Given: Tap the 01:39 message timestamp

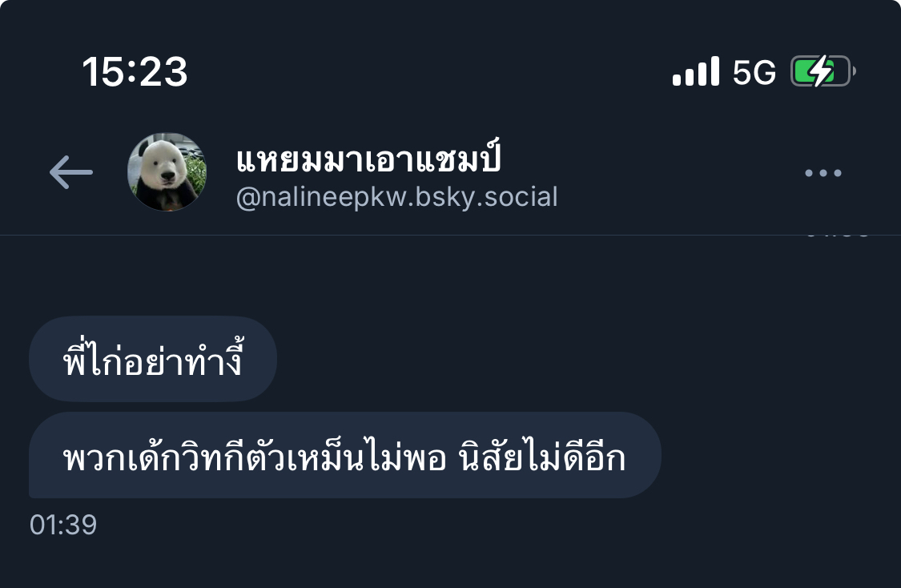Looking at the screenshot, I should tap(63, 525).
